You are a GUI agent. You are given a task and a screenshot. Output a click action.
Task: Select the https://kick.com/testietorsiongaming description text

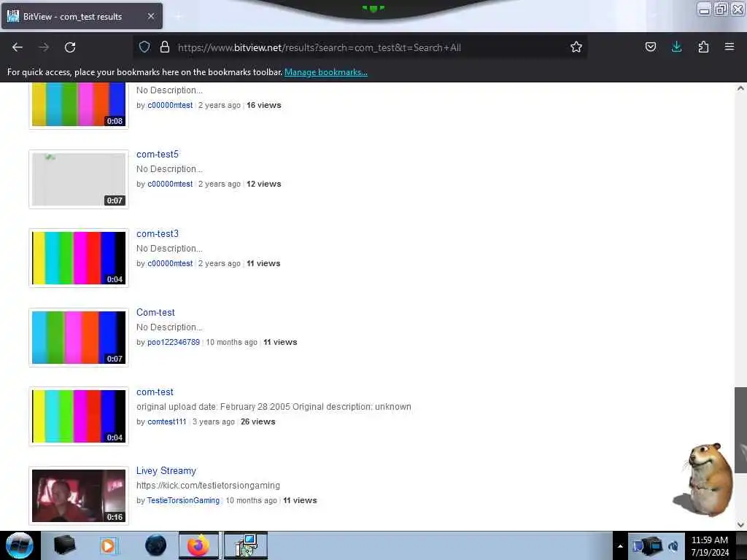208,485
